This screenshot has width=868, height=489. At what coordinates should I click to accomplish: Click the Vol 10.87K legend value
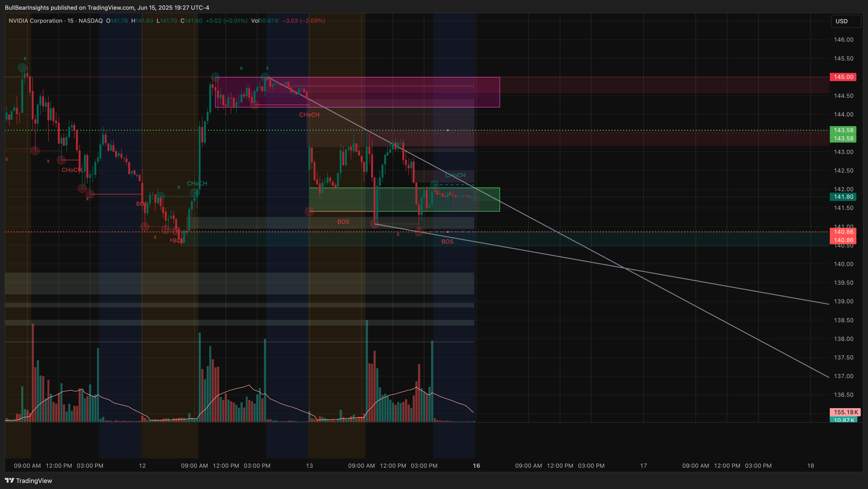click(x=265, y=21)
